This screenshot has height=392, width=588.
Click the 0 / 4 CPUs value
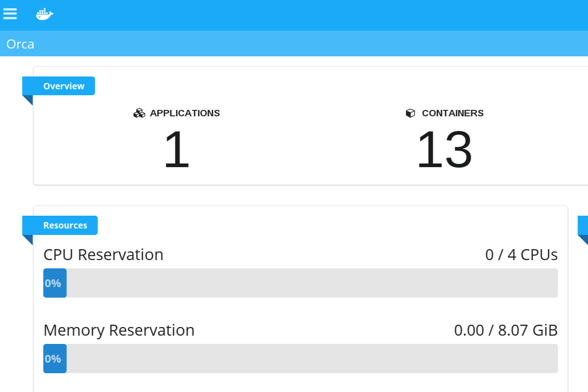click(x=521, y=255)
